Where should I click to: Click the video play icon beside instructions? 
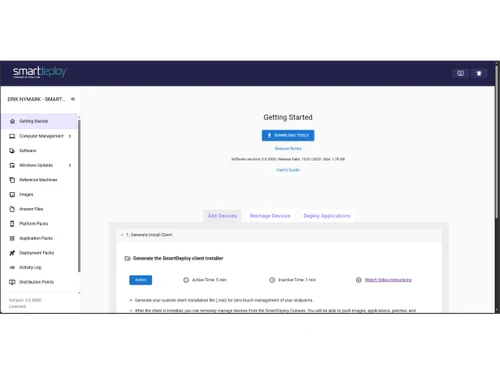point(359,280)
